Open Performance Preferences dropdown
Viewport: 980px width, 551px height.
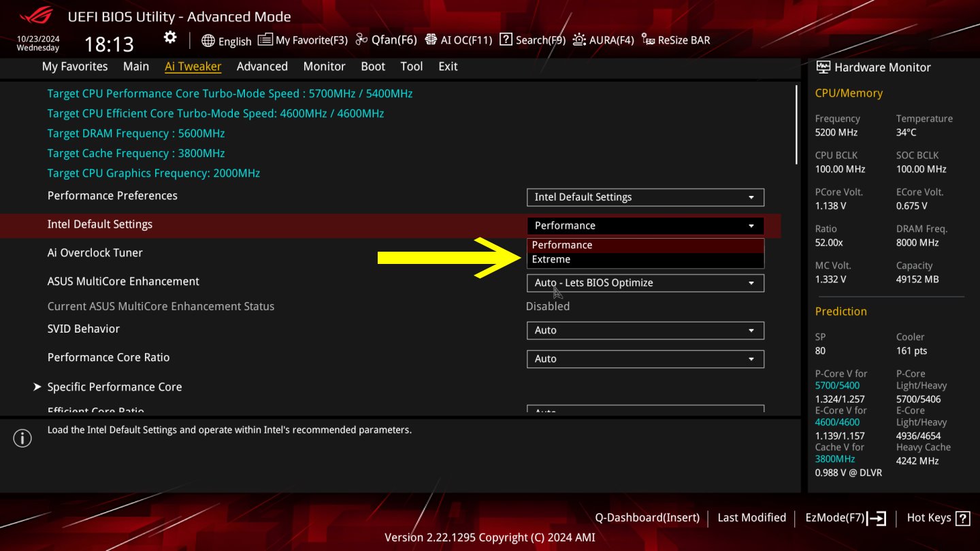point(645,197)
